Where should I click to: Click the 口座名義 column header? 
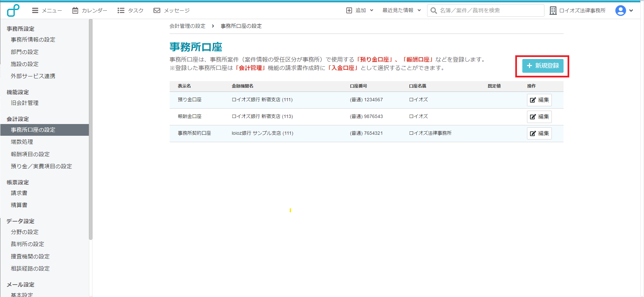pyautogui.click(x=417, y=86)
